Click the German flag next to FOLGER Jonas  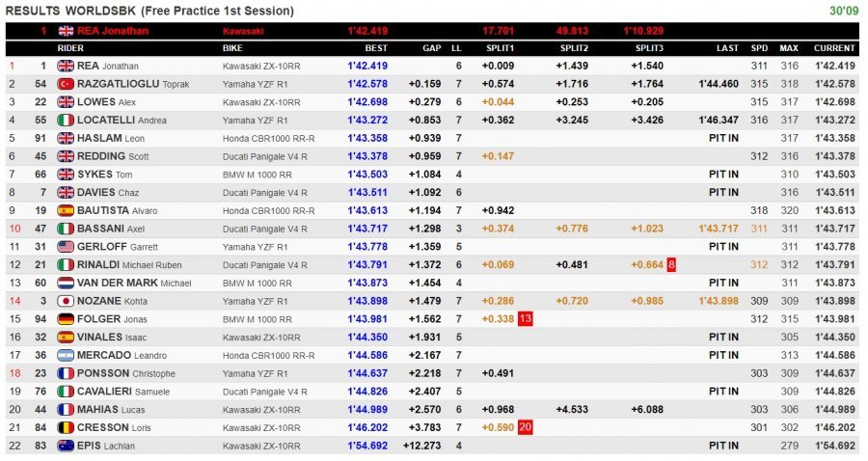pos(66,319)
